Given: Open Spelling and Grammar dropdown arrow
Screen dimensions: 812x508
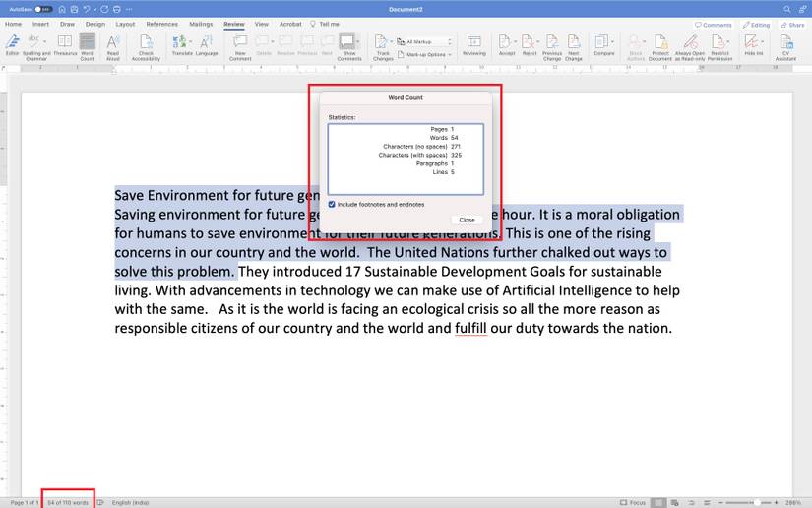Looking at the screenshot, I should point(45,41).
